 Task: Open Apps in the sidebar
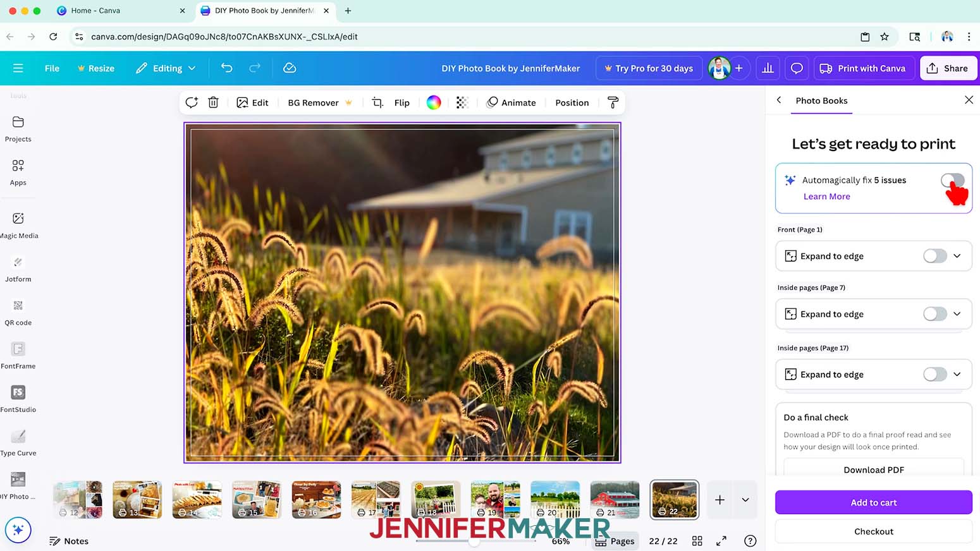coord(18,173)
